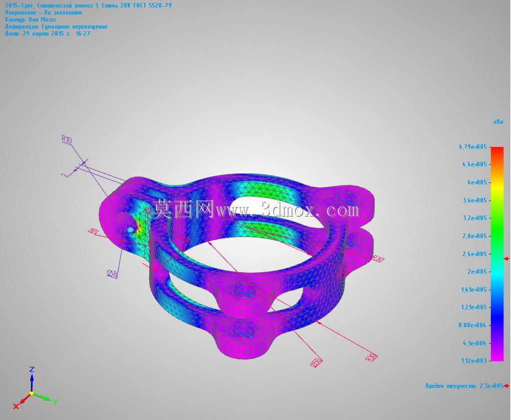Select legend value 3,6e+005
The width and height of the screenshot is (511, 420).
tap(475, 200)
